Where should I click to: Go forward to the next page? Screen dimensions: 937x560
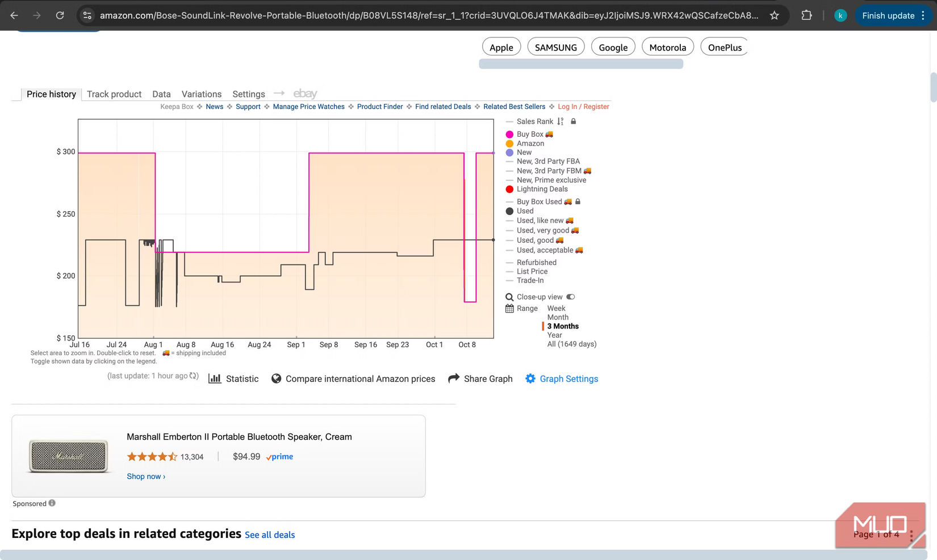tap(37, 15)
